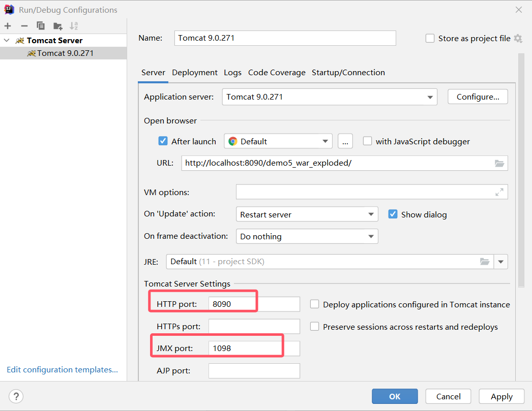Image resolution: width=532 pixels, height=411 pixels.
Task: Switch to the Server tab
Action: tap(153, 73)
